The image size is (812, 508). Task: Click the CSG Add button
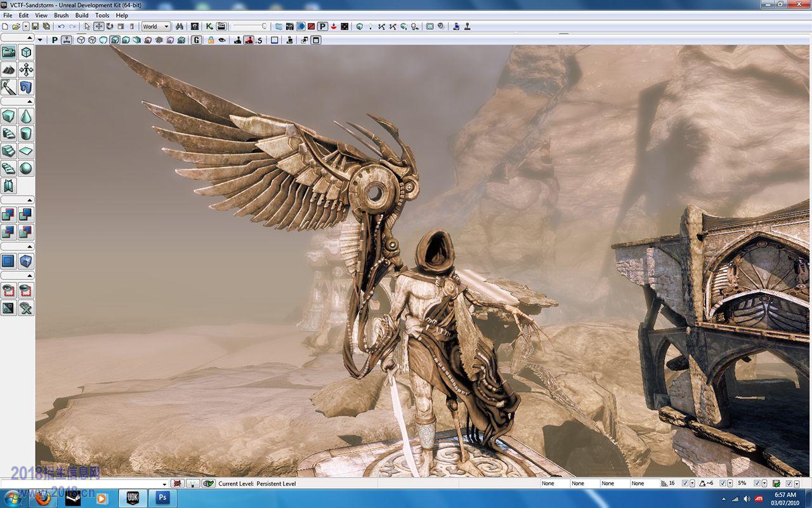pos(9,215)
